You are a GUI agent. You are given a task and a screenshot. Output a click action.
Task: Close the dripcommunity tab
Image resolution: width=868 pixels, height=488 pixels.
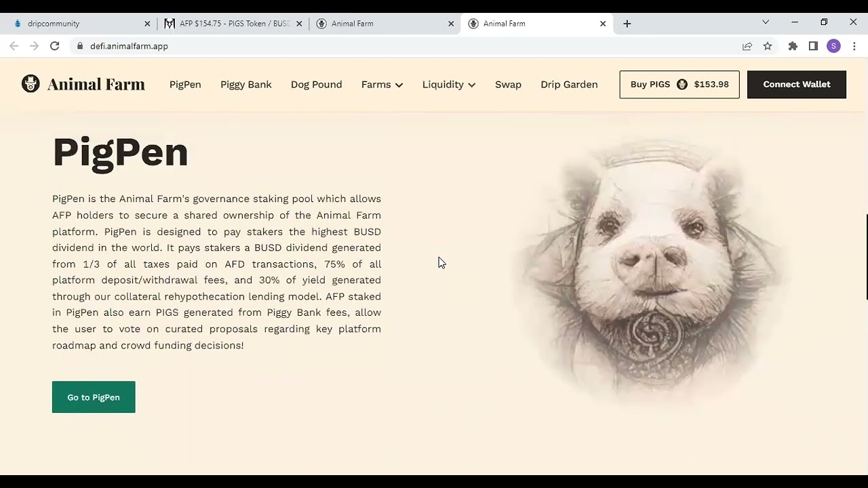[x=147, y=24]
